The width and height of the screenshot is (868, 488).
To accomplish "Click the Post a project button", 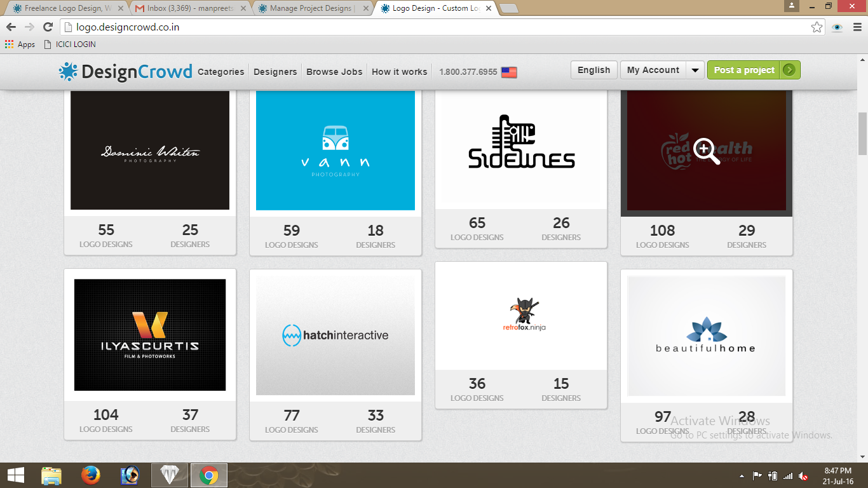I will [753, 70].
